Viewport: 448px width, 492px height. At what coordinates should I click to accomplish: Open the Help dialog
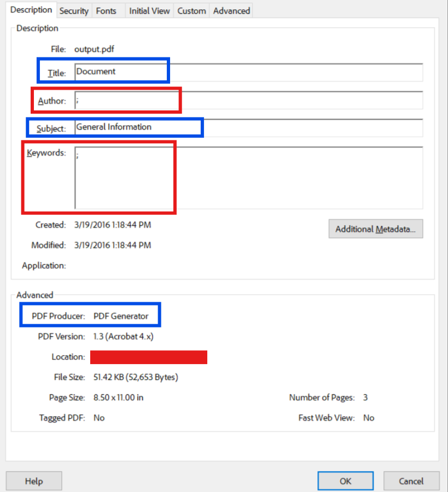pos(33,481)
